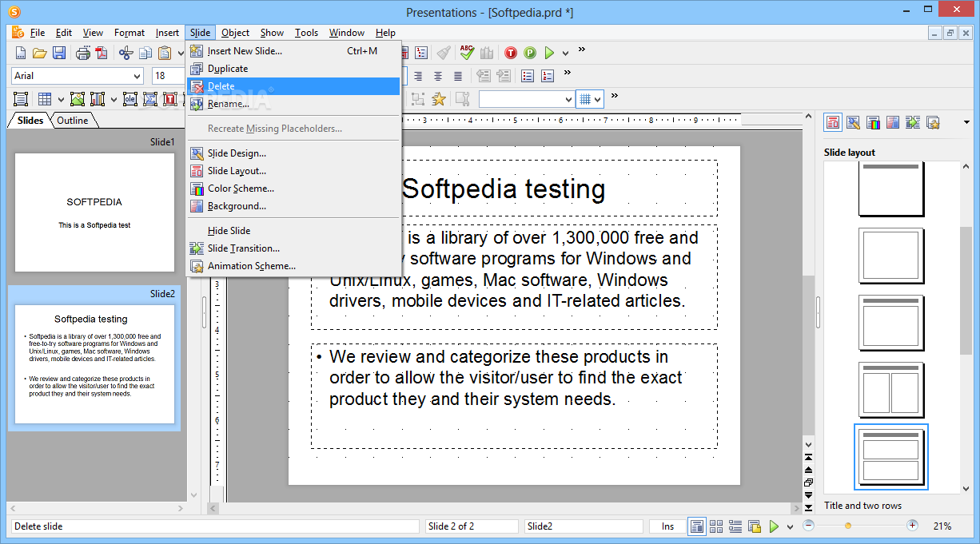This screenshot has height=544, width=980.
Task: Expand the grid options dropdown arrow
Action: pos(598,99)
